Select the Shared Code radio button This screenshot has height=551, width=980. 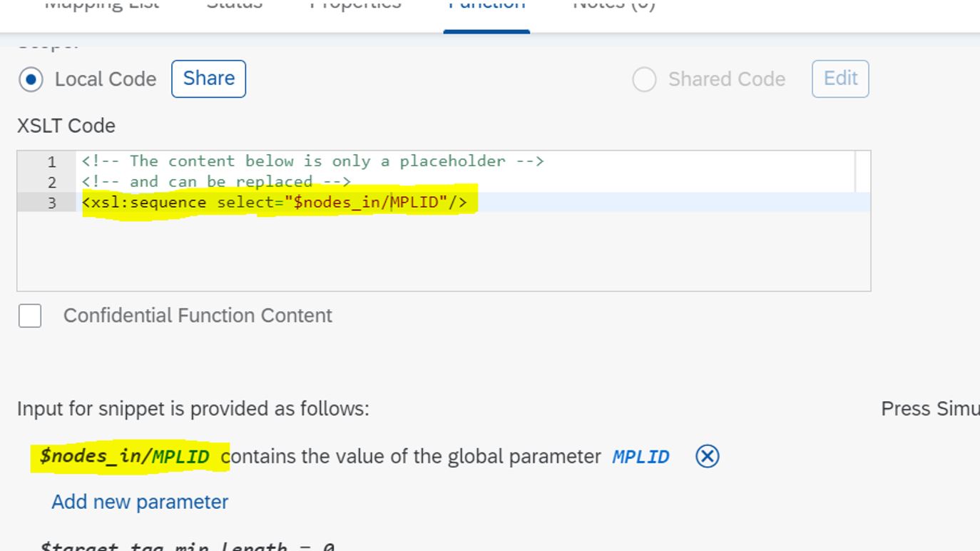[x=644, y=80]
